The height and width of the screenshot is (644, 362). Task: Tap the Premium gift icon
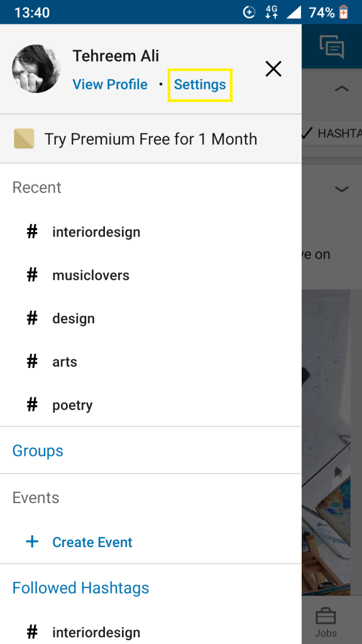click(24, 138)
